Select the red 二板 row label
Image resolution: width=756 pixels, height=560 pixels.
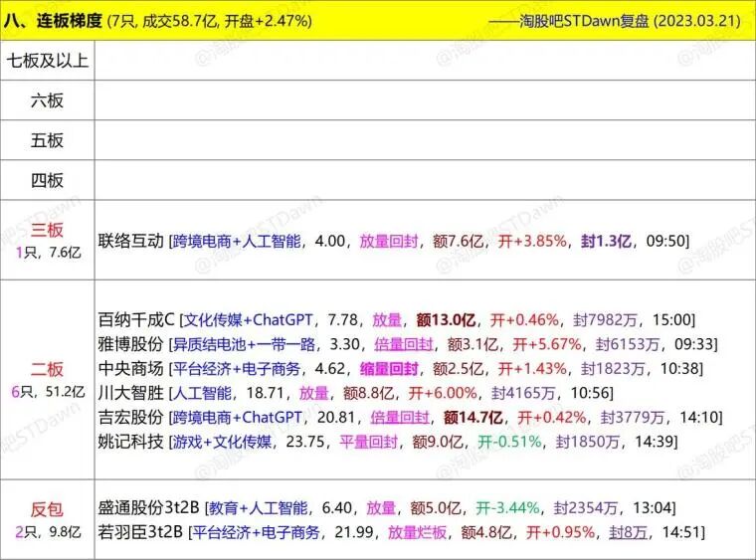pyautogui.click(x=48, y=369)
